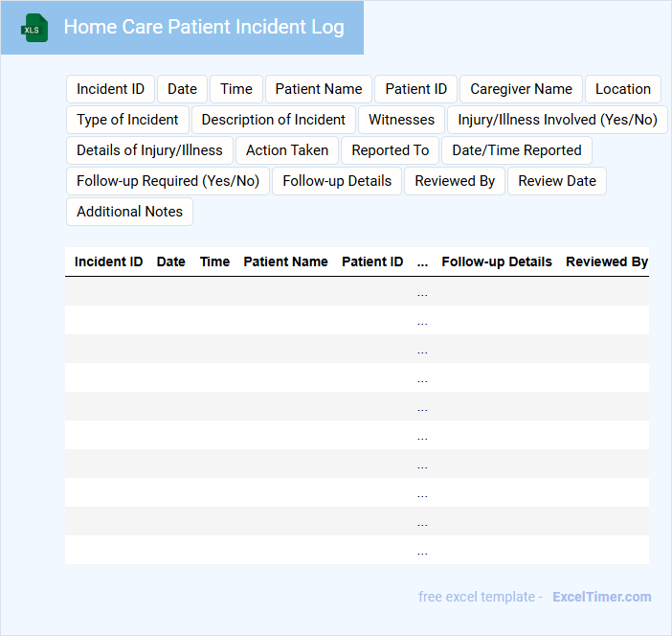The height and width of the screenshot is (636, 672).
Task: Click the Reviewed By table column header
Action: pos(607,261)
